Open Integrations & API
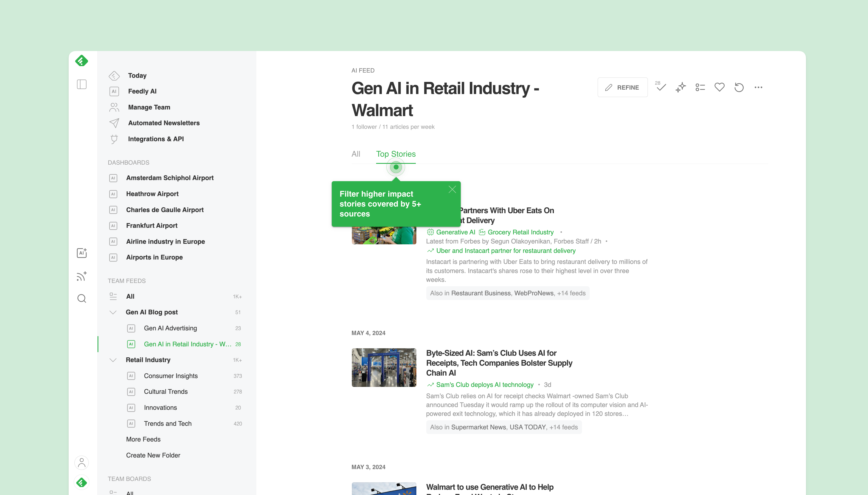 [156, 139]
